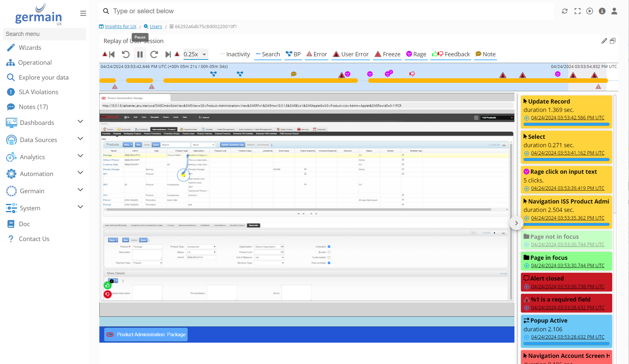This screenshot has width=629, height=364.
Task: Click the refresh icon in top bar
Action: pyautogui.click(x=565, y=11)
